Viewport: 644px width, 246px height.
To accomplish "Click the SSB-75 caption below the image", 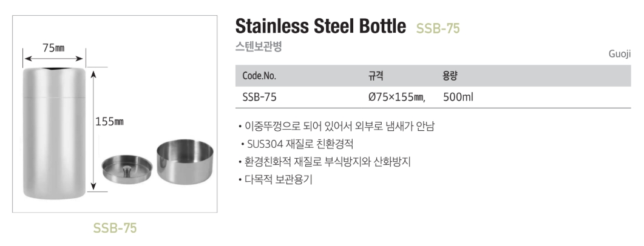I will pyautogui.click(x=115, y=228).
